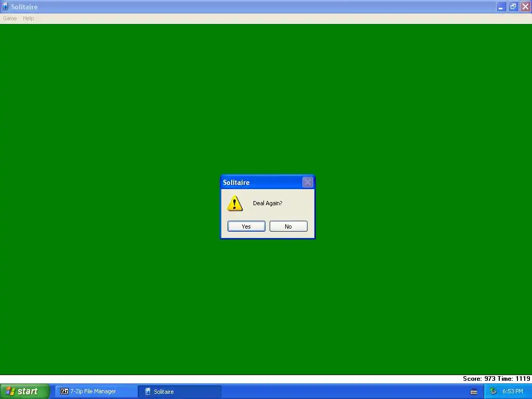
Task: Switch to 7-Zip File Manager taskbar item
Action: [x=96, y=391]
